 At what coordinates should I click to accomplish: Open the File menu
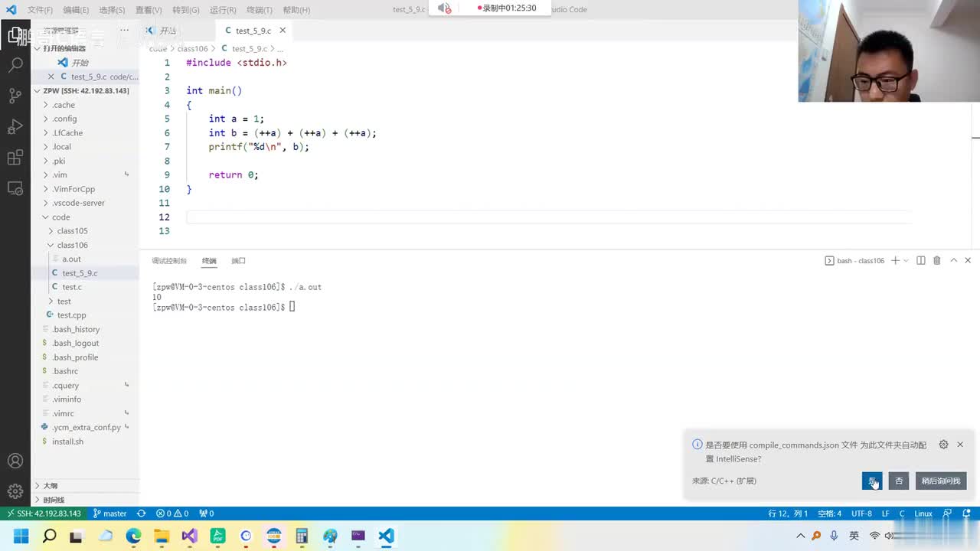(40, 10)
